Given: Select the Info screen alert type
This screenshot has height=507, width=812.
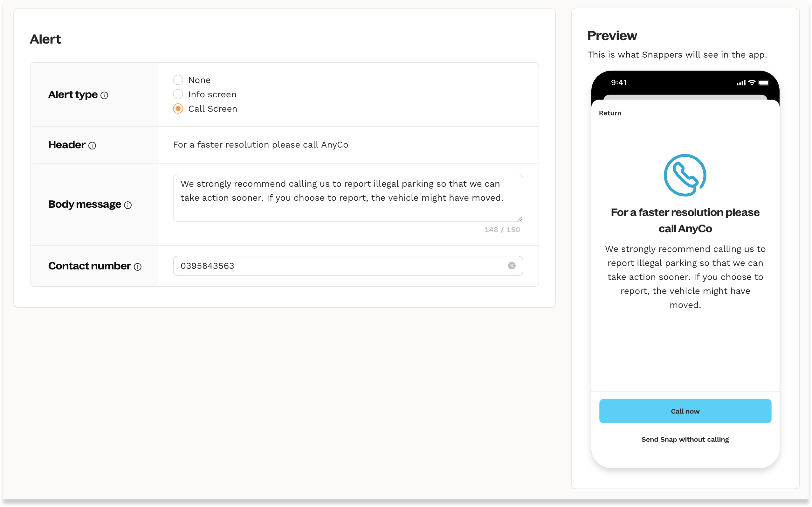Looking at the screenshot, I should coord(178,94).
